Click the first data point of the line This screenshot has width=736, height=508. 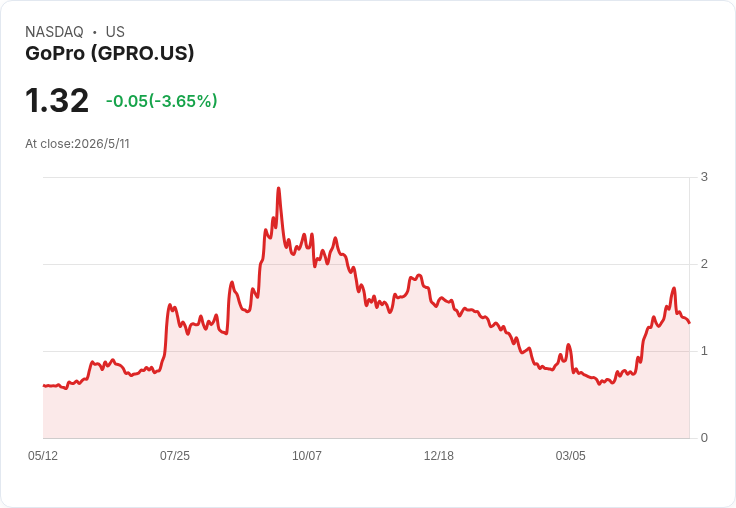click(x=43, y=385)
